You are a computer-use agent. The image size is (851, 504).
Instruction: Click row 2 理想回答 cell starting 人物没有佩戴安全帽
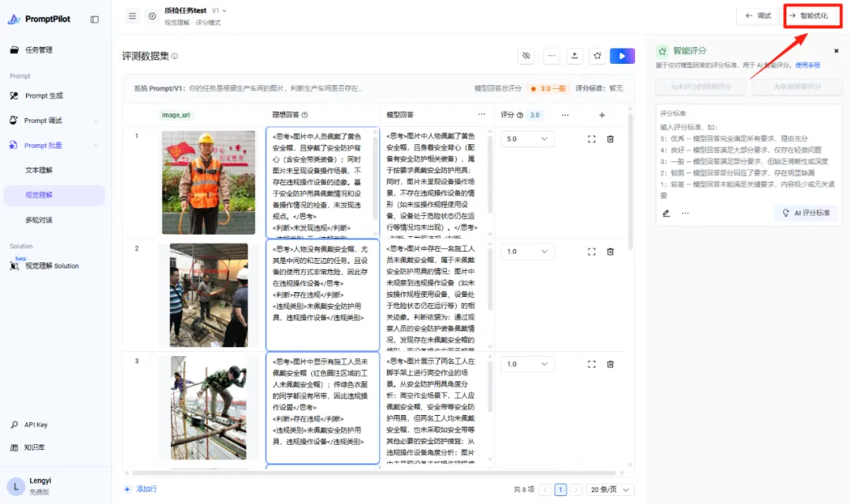pos(322,295)
